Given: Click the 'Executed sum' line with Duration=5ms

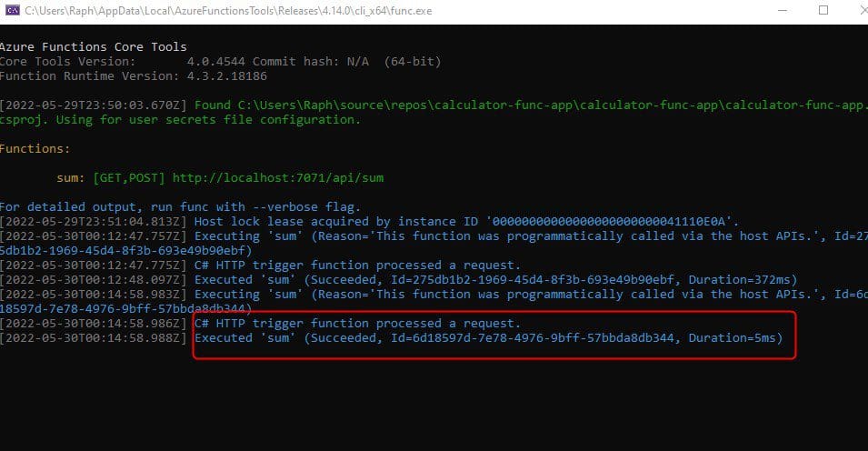Looking at the screenshot, I should pos(392,338).
